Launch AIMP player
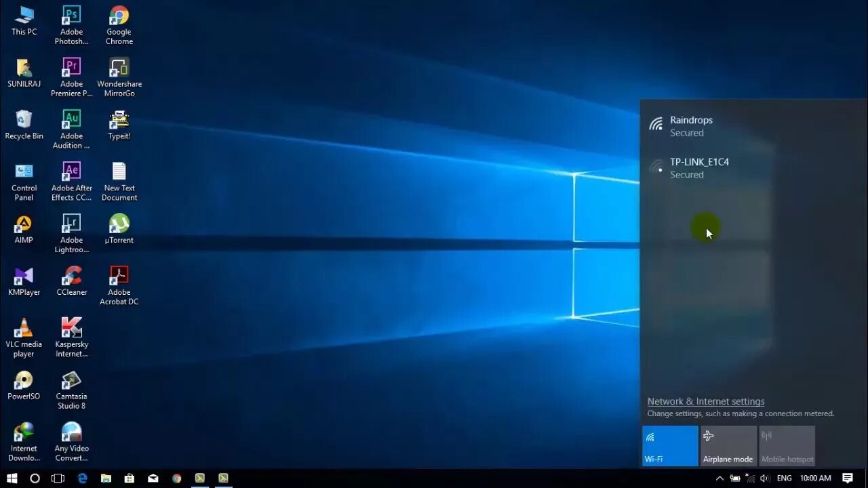 [x=24, y=229]
